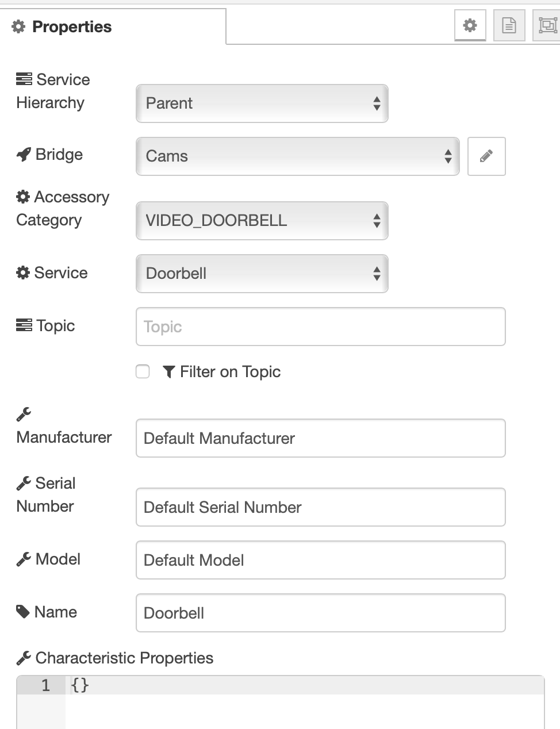Click the wrench icon beside Serial Number label
Viewport: 560px width, 729px height.
24,484
